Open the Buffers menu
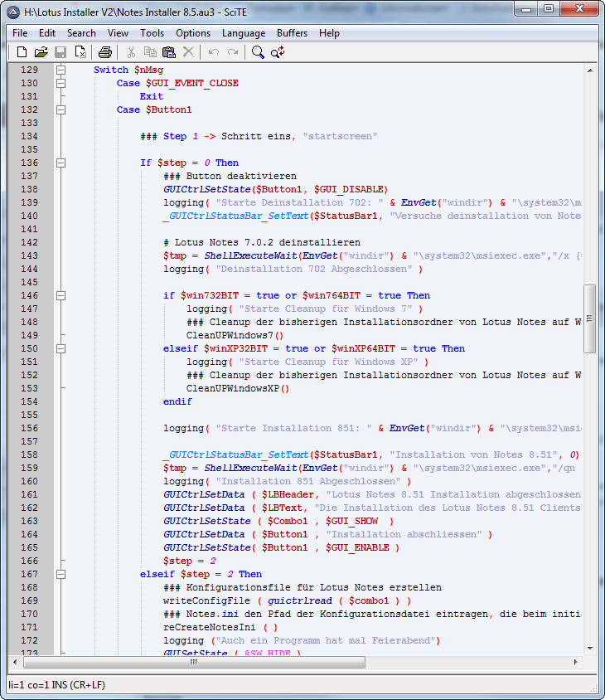This screenshot has width=605, height=700. (292, 33)
